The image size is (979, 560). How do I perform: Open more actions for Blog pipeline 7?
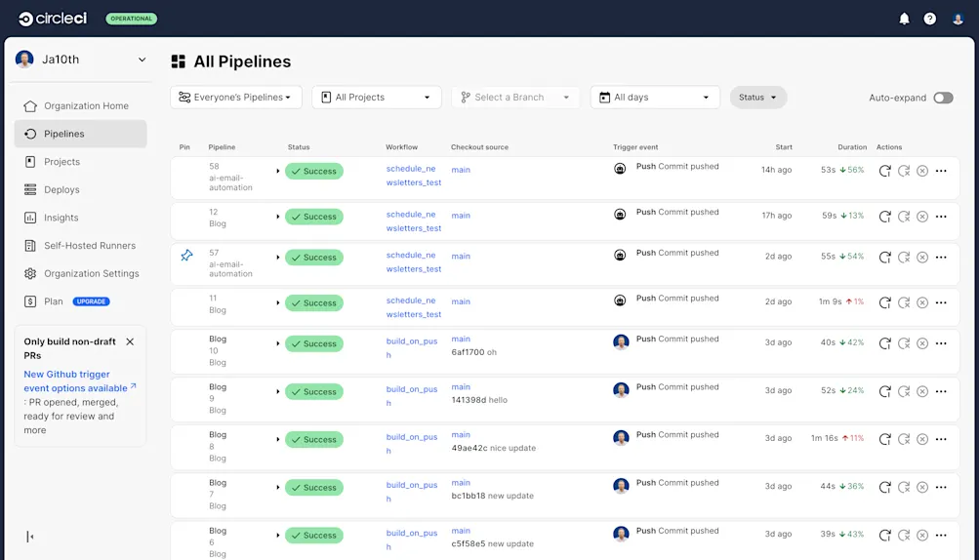point(941,488)
